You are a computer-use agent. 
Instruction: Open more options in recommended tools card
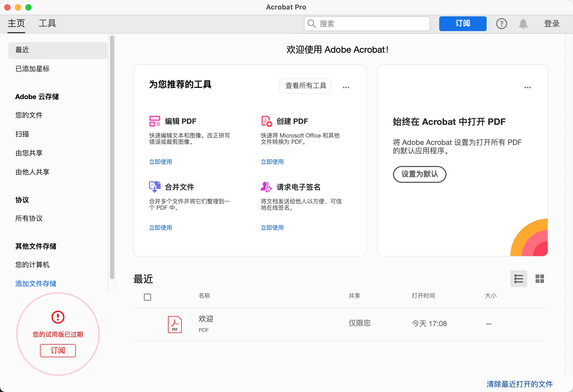pos(346,87)
